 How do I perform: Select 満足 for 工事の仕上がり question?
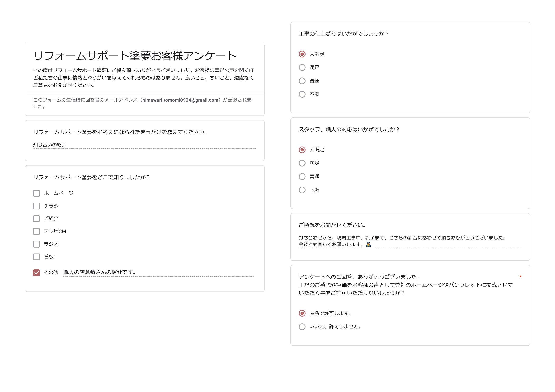302,67
